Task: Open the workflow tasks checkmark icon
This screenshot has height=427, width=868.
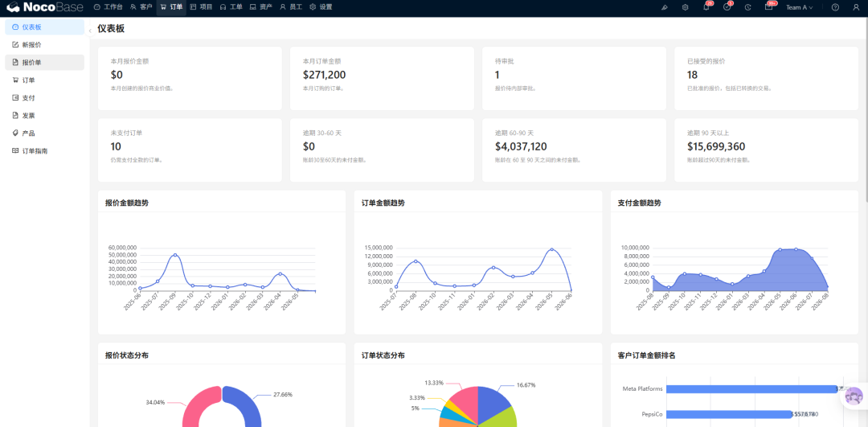Action: tap(727, 7)
